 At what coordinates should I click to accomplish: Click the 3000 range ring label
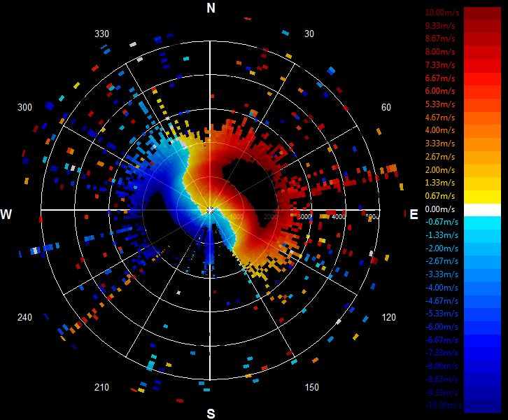[x=304, y=216]
